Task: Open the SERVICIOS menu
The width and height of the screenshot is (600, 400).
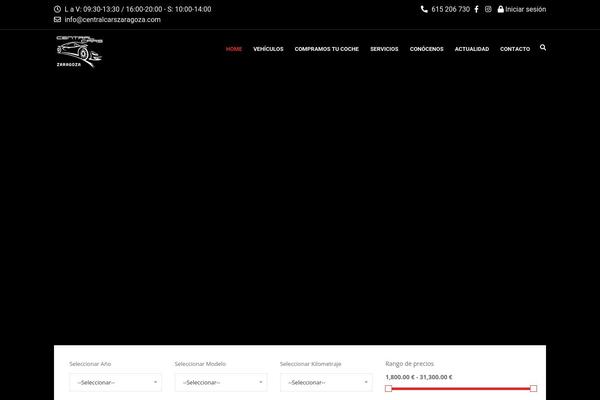Action: (x=384, y=49)
